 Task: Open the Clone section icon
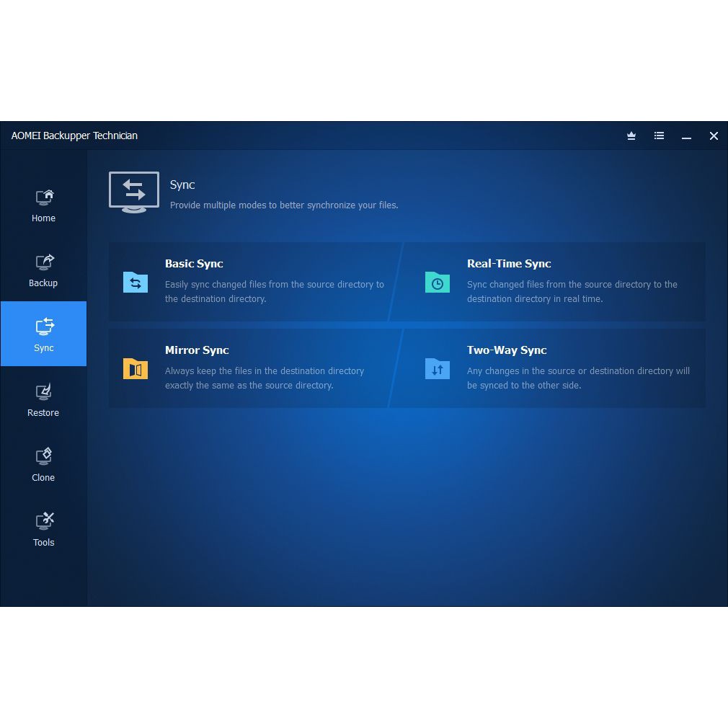(x=44, y=457)
